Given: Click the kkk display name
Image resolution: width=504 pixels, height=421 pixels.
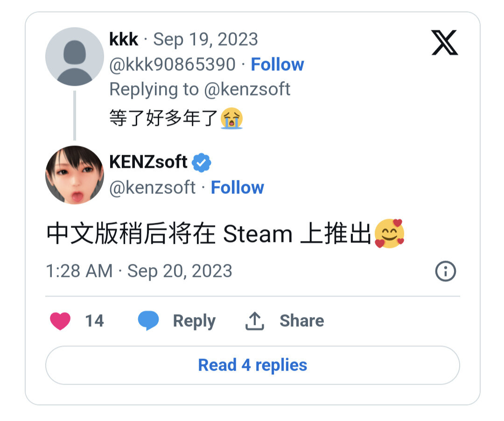Looking at the screenshot, I should click(124, 40).
